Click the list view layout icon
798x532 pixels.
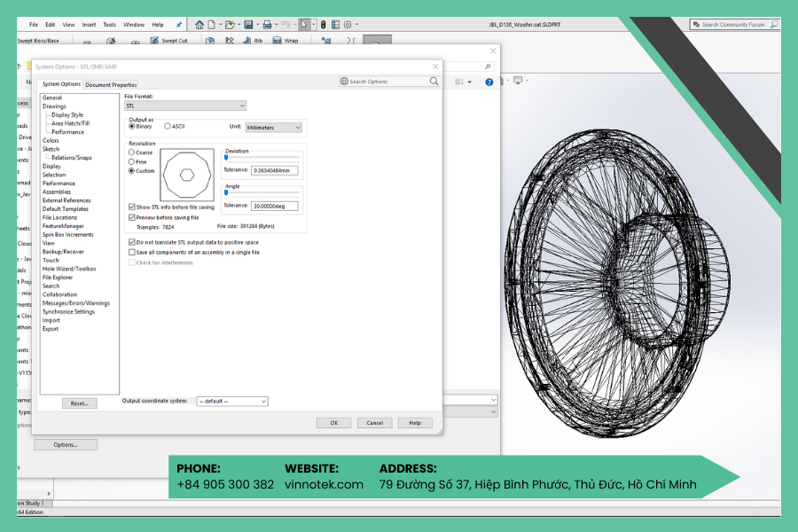459,82
